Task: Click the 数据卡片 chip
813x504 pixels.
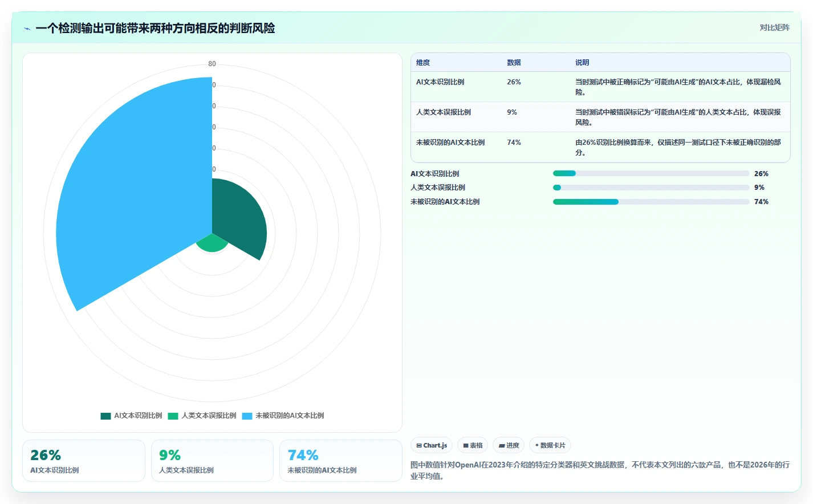Action: pos(550,445)
